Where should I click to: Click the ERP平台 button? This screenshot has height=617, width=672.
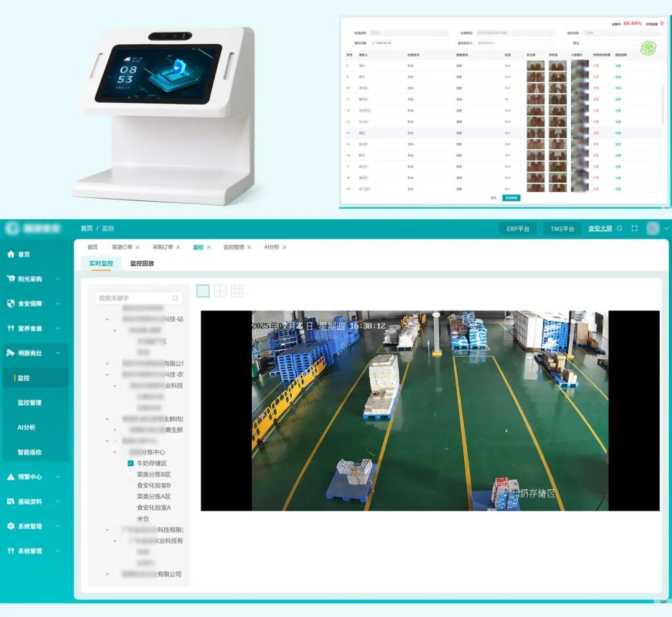coord(518,229)
